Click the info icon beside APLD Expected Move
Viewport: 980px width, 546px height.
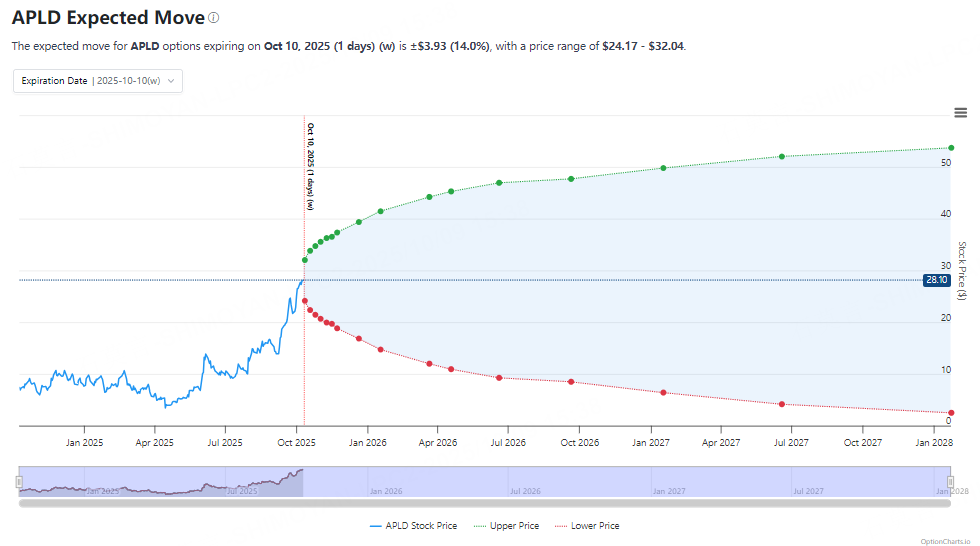(214, 17)
